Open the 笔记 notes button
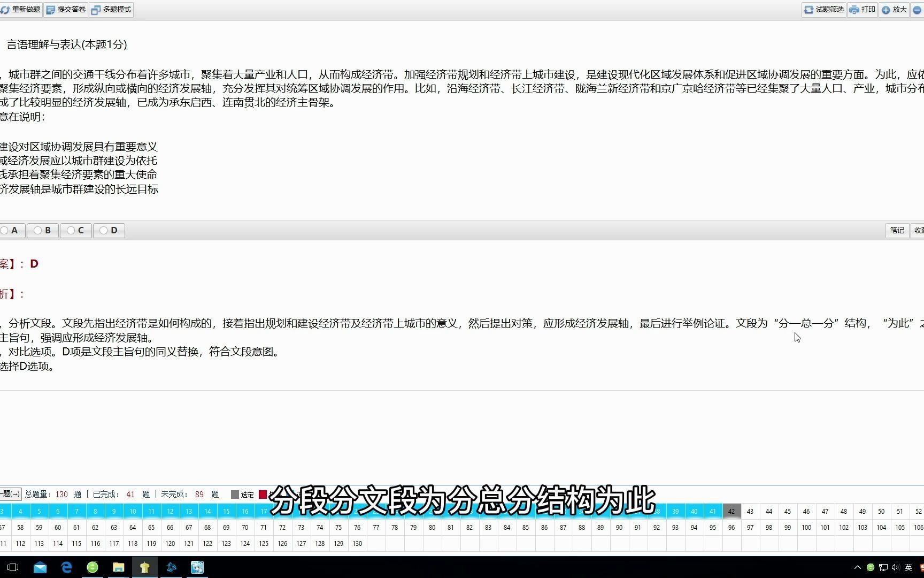924x578 pixels. click(897, 230)
